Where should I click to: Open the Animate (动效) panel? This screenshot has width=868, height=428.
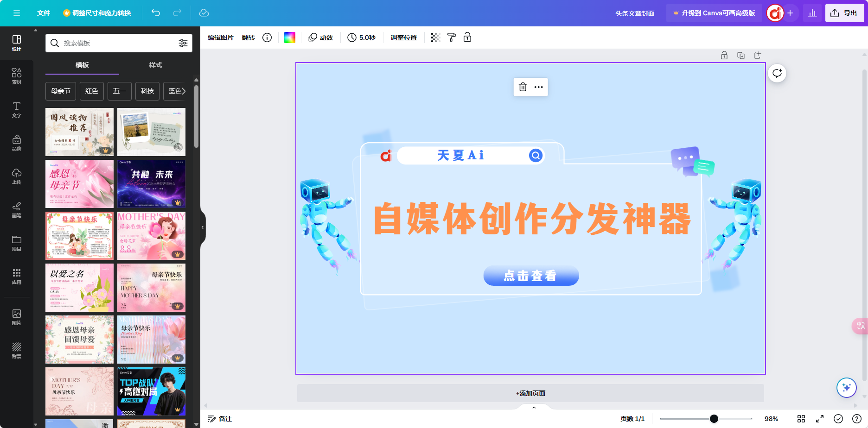[321, 38]
